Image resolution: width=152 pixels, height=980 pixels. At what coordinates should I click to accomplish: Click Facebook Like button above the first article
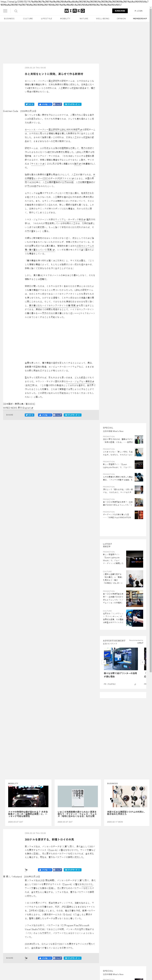[45, 104]
